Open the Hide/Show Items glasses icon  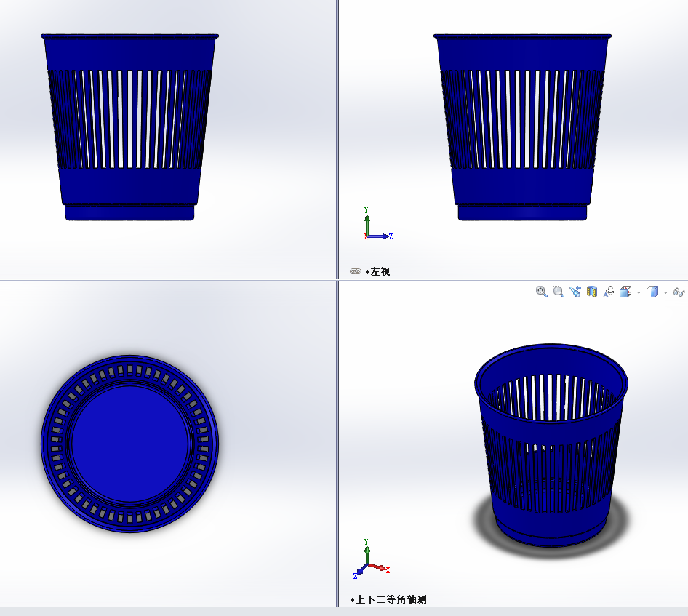[x=679, y=292]
